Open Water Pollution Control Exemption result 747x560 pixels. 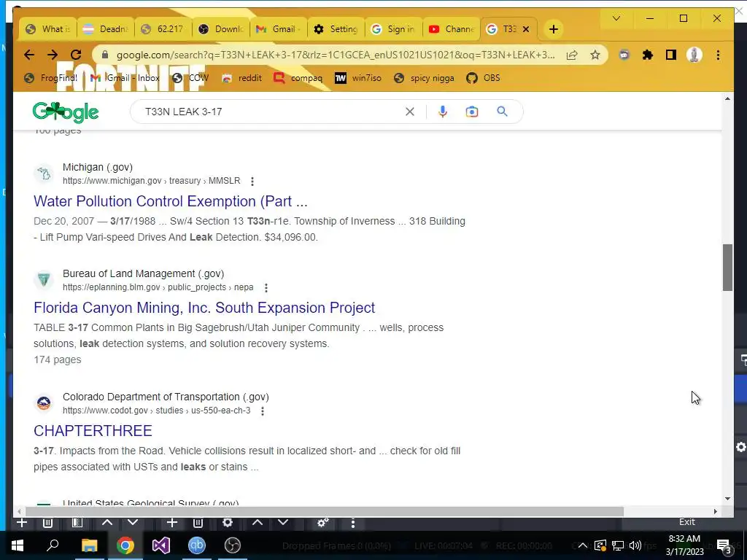pos(171,201)
